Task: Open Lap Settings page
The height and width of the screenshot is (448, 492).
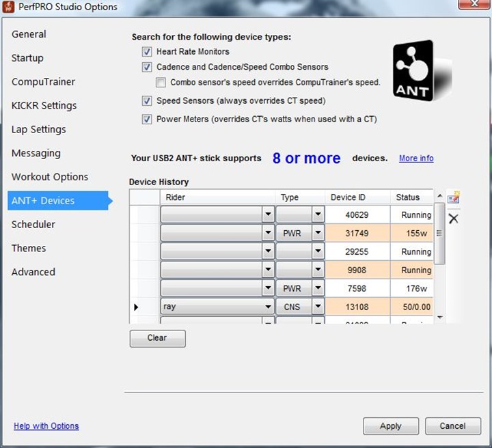Action: pyautogui.click(x=38, y=130)
